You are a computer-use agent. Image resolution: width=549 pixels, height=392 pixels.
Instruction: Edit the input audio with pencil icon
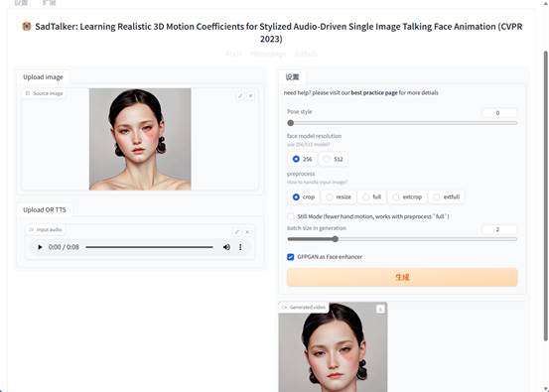tap(237, 231)
